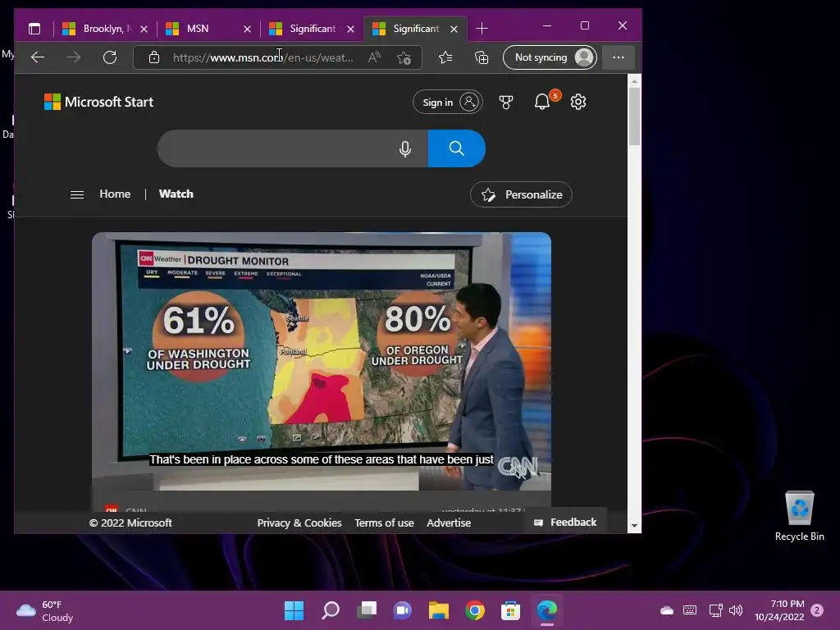Activate Read aloud icon in address bar
Screen dimensions: 840x630
[x=374, y=57]
